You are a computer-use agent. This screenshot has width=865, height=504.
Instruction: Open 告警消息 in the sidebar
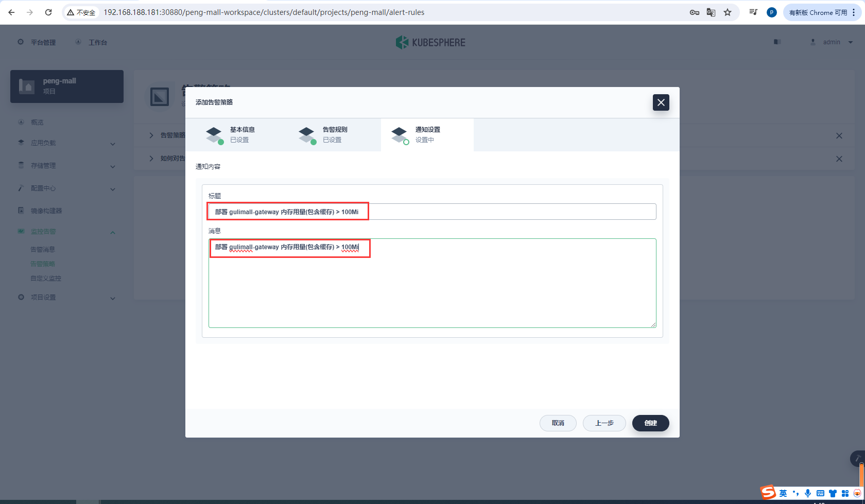coord(43,249)
